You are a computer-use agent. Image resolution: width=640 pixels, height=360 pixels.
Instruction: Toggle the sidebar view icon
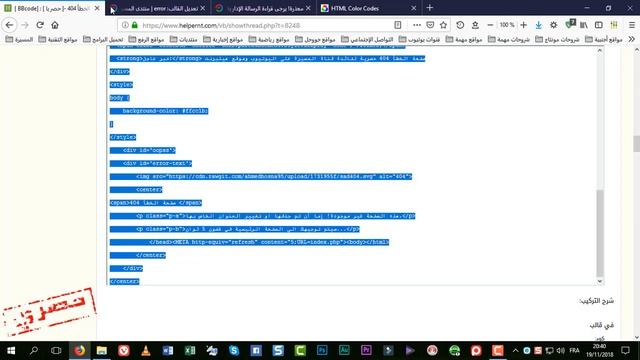599,25
